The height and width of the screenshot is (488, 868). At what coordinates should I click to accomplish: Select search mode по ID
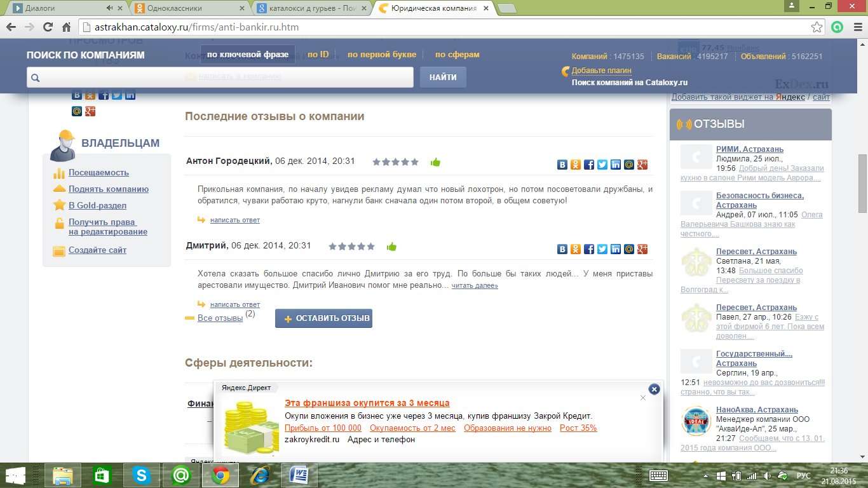318,55
